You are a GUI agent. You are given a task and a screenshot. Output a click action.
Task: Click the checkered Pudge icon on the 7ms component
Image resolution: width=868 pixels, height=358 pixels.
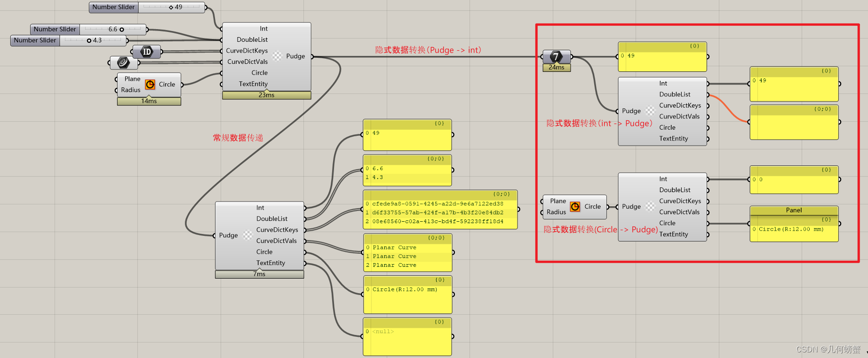[248, 235]
